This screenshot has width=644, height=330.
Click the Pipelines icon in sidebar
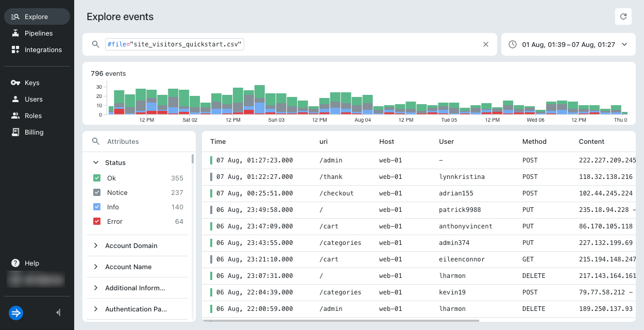15,33
